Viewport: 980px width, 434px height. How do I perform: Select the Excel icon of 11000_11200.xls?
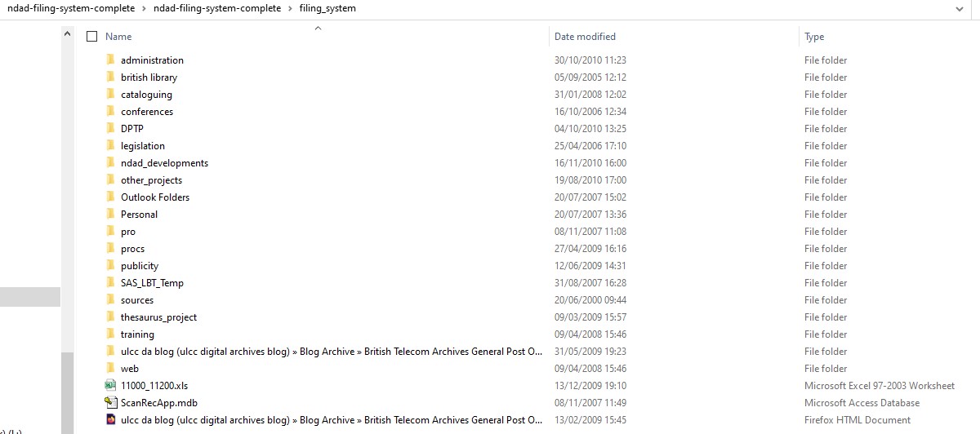pyautogui.click(x=111, y=385)
